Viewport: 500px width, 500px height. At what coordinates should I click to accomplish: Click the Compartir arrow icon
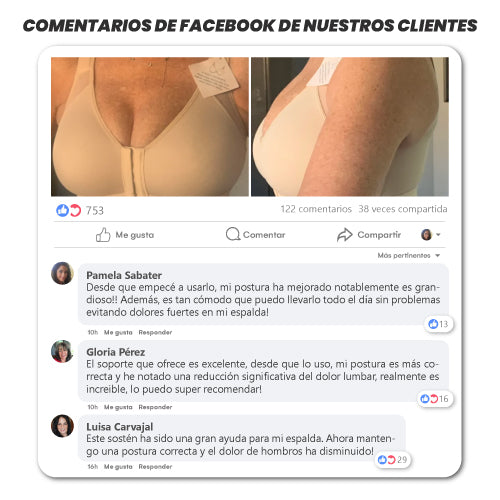[345, 235]
